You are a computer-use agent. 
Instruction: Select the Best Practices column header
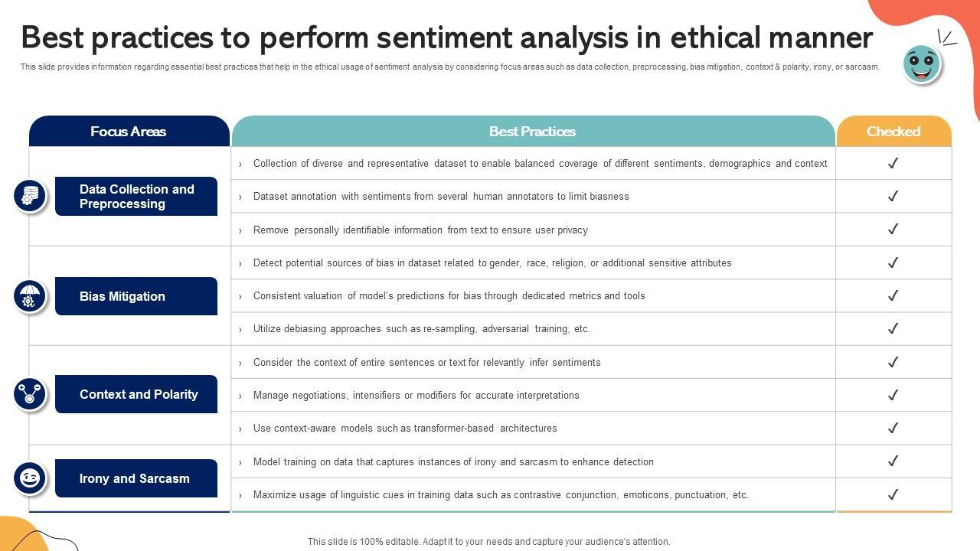click(x=533, y=132)
